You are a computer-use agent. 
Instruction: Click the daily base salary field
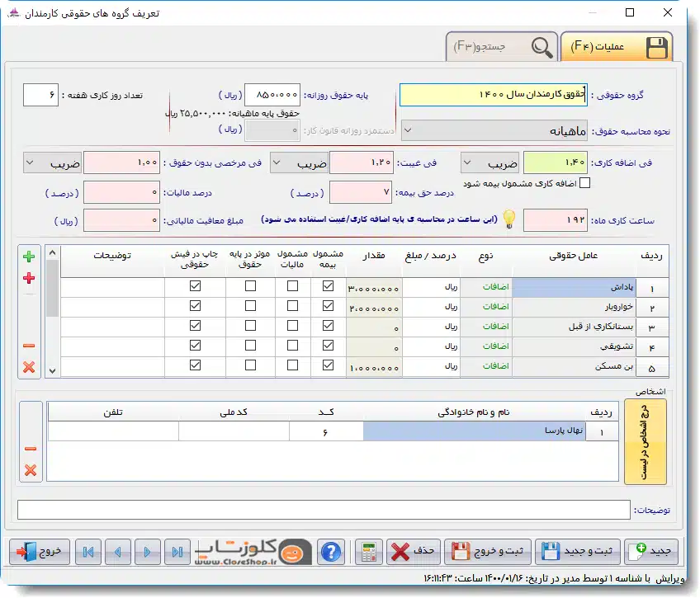tap(272, 95)
